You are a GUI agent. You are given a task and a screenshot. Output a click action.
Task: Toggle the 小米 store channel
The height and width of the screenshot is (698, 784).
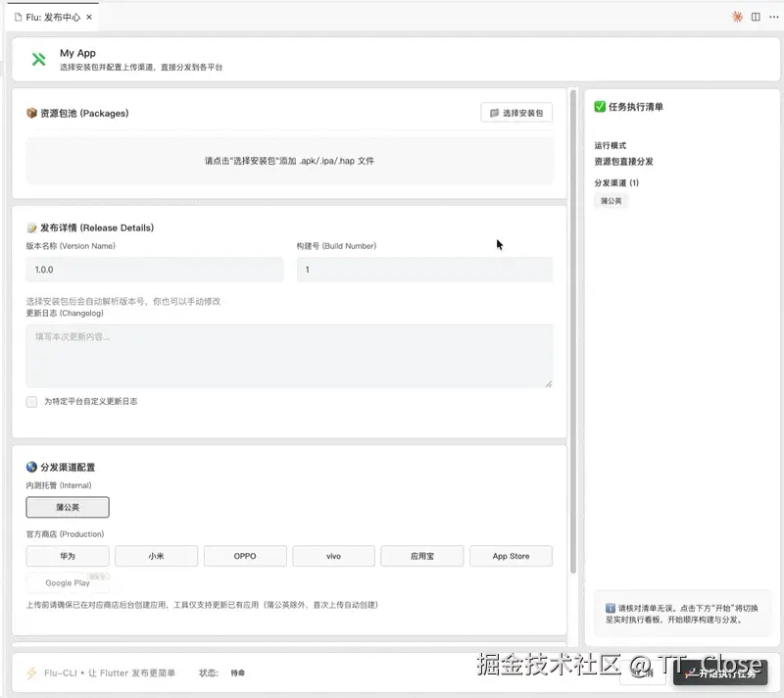156,556
